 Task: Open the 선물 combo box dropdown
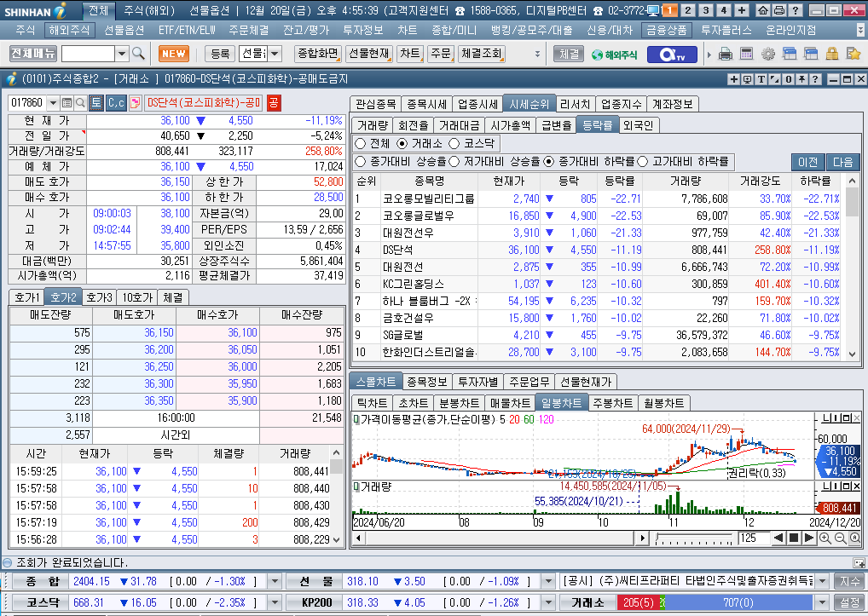point(275,54)
